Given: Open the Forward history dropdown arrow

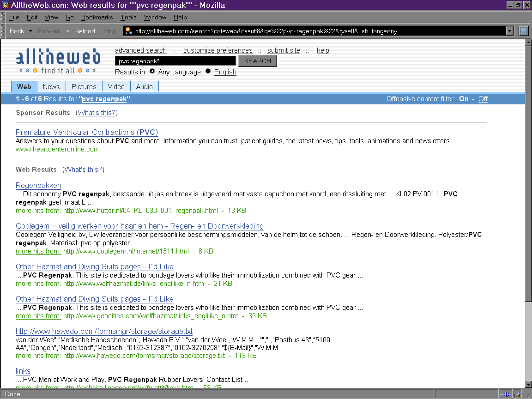Looking at the screenshot, I should pyautogui.click(x=67, y=31).
